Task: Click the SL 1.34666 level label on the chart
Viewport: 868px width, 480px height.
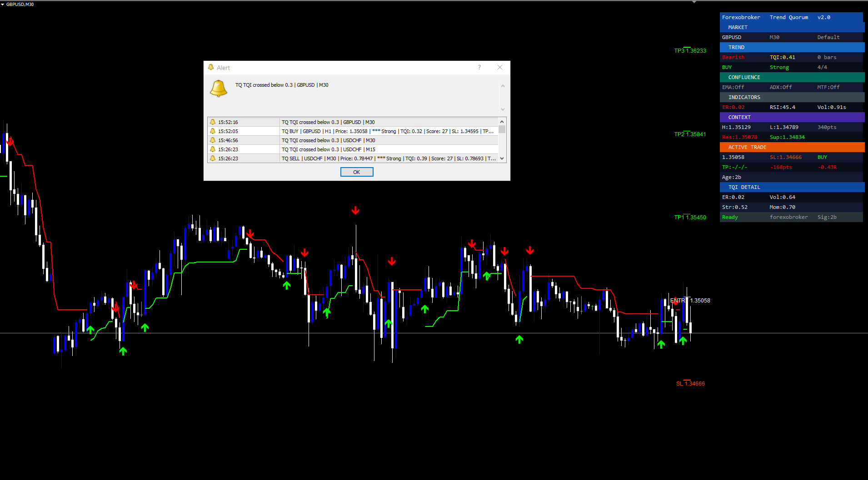Action: coord(690,384)
